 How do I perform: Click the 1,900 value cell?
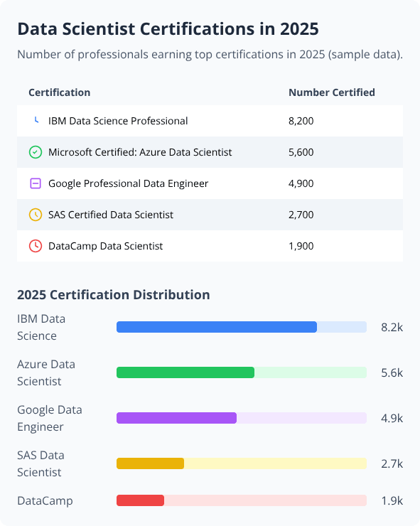tap(301, 246)
